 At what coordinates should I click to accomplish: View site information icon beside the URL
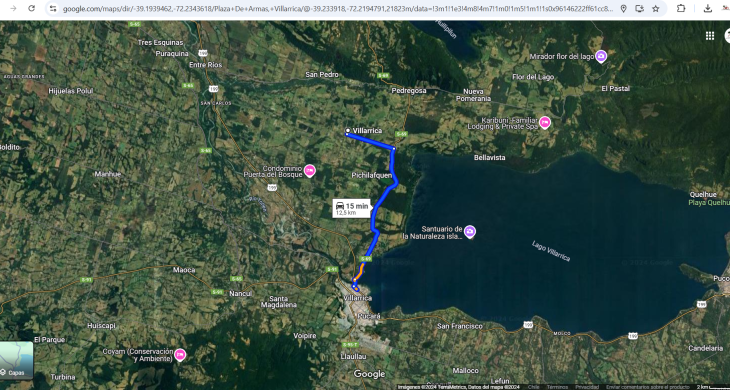pyautogui.click(x=53, y=8)
